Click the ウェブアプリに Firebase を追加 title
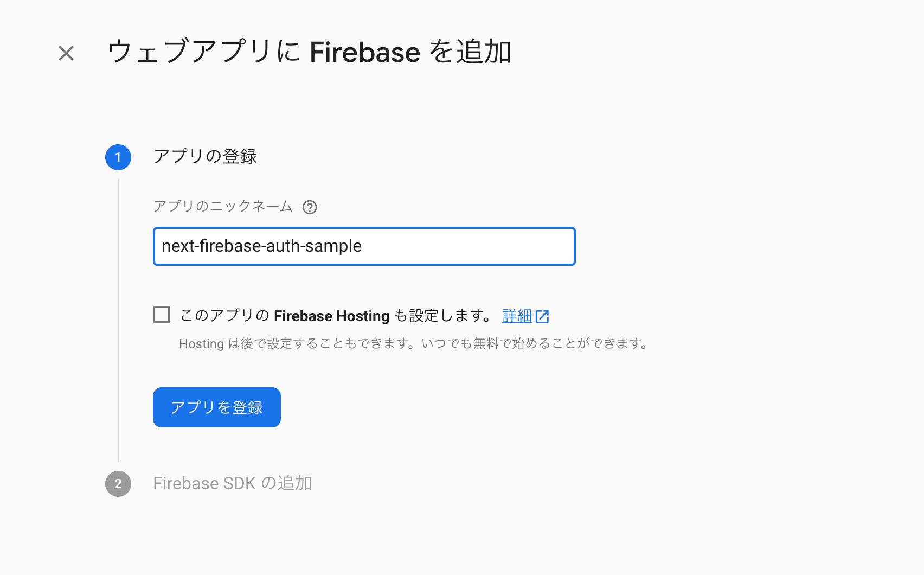This screenshot has width=924, height=575. [309, 52]
